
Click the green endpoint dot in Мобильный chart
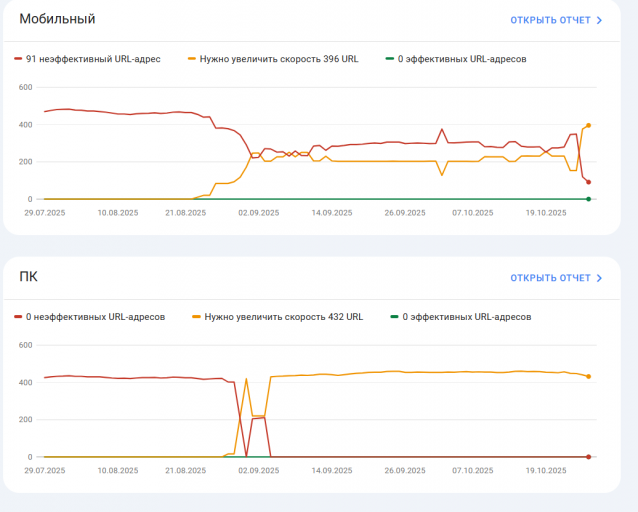pos(588,199)
